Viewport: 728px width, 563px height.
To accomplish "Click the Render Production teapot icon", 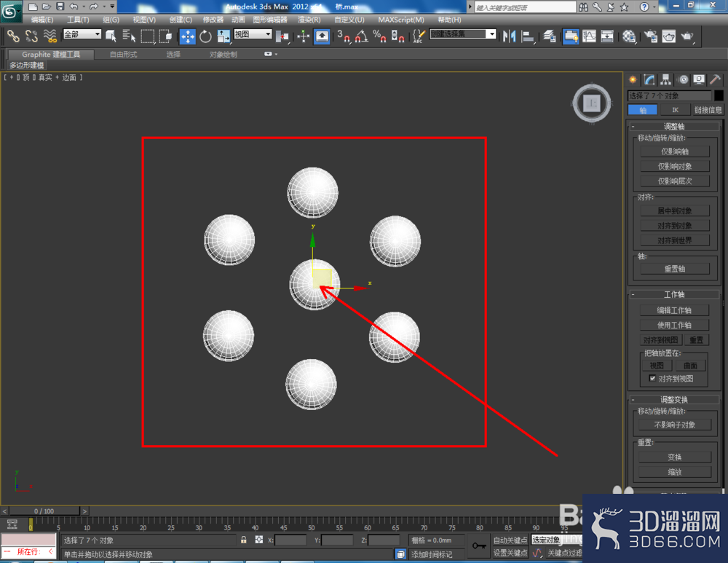I will 688,36.
